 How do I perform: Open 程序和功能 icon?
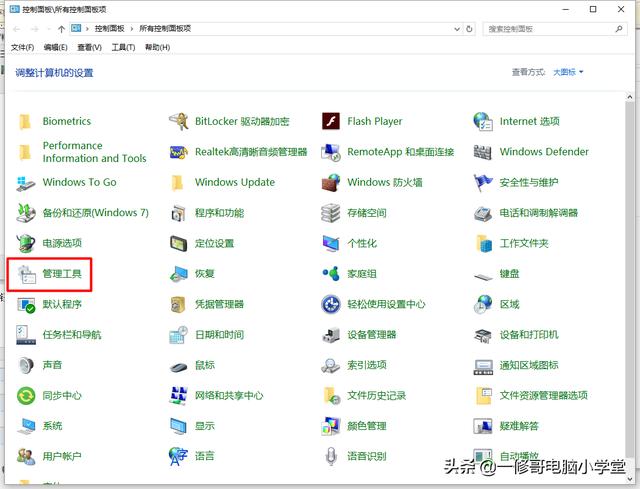[x=178, y=213]
